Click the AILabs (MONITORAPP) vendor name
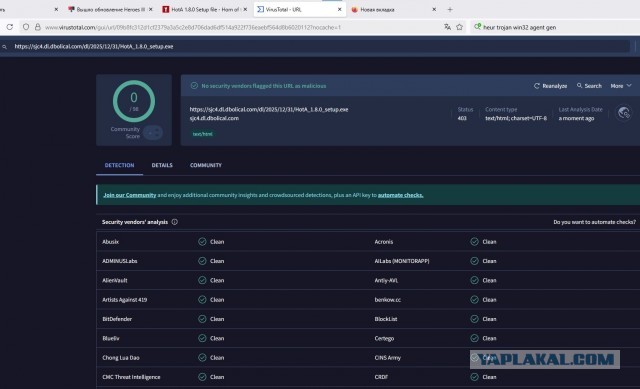 click(402, 261)
